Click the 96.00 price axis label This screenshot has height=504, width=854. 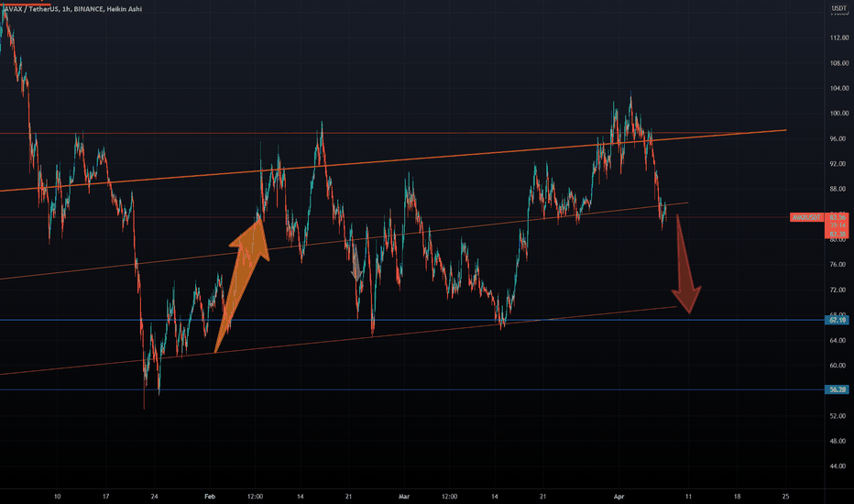tap(838, 139)
